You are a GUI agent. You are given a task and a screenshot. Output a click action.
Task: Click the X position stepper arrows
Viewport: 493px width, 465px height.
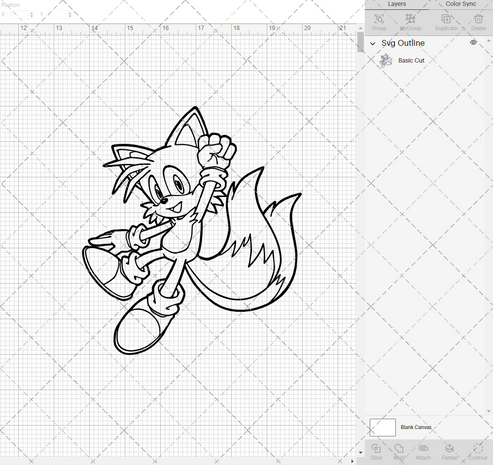click(31, 15)
